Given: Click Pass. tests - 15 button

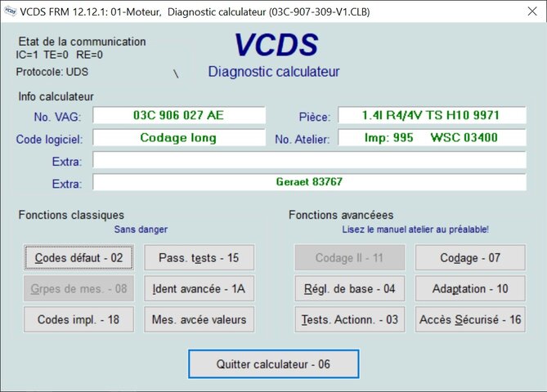Looking at the screenshot, I should point(200,257).
